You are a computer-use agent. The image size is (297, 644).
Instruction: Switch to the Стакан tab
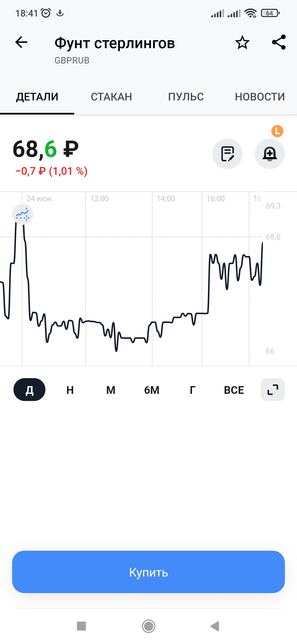click(111, 97)
